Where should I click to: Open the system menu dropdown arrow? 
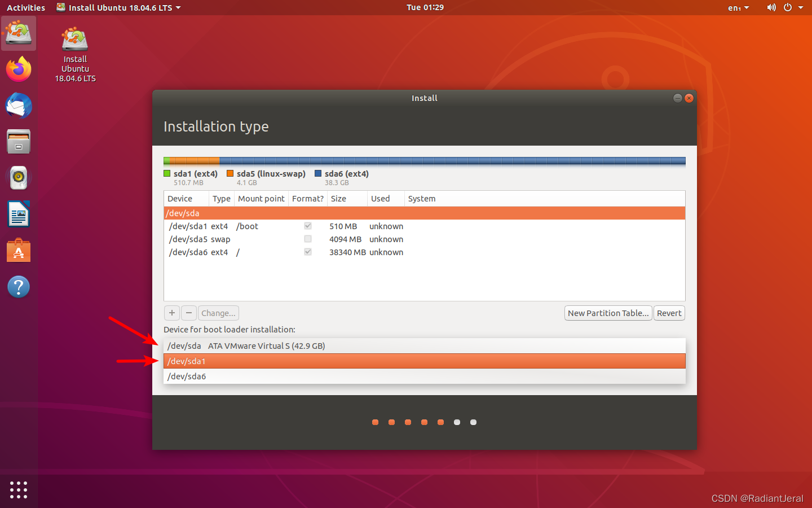pyautogui.click(x=801, y=7)
